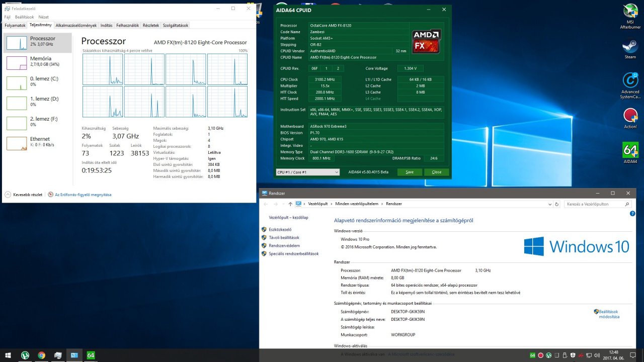The height and width of the screenshot is (362, 644).
Task: Open the help question mark in Rendszer window
Action: [x=632, y=214]
